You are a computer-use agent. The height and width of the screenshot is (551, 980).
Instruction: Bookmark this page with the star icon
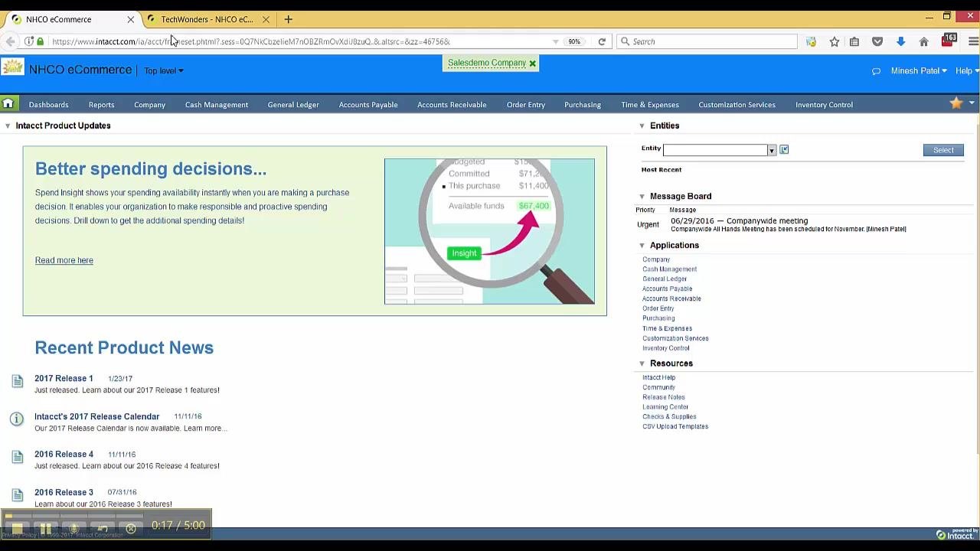click(834, 41)
